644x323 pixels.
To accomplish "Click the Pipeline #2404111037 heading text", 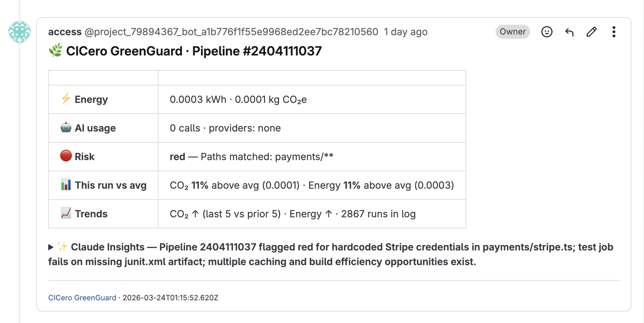I will pos(257,51).
